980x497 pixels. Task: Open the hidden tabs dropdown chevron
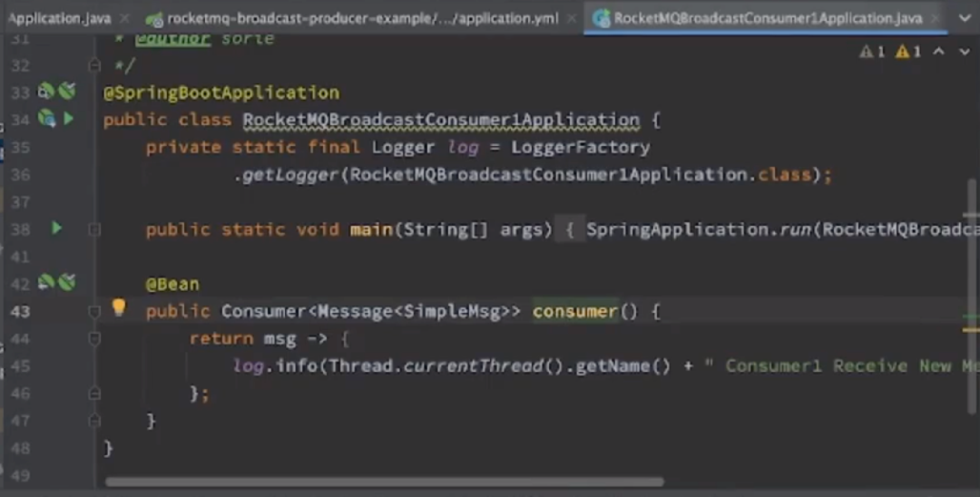(965, 18)
